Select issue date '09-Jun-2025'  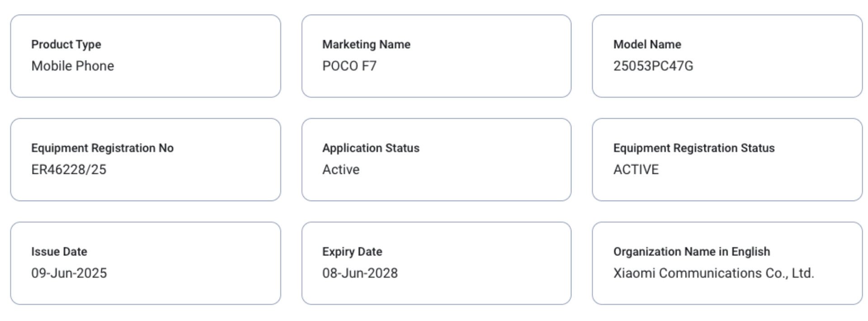click(69, 273)
